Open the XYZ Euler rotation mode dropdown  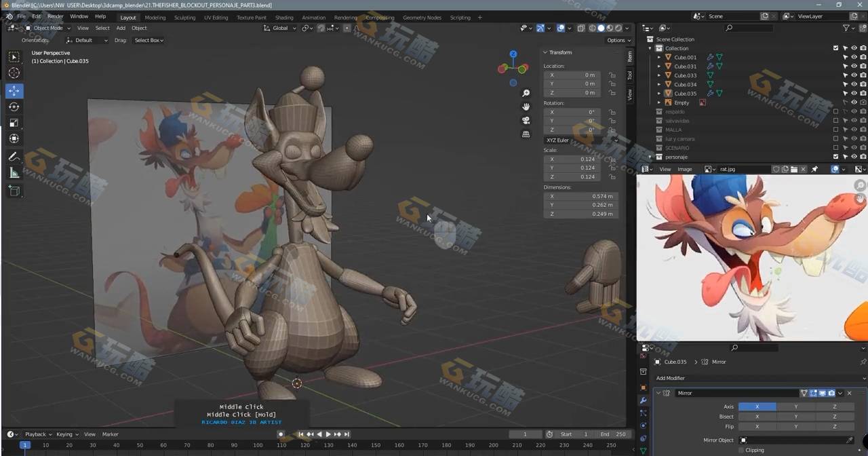(x=581, y=140)
